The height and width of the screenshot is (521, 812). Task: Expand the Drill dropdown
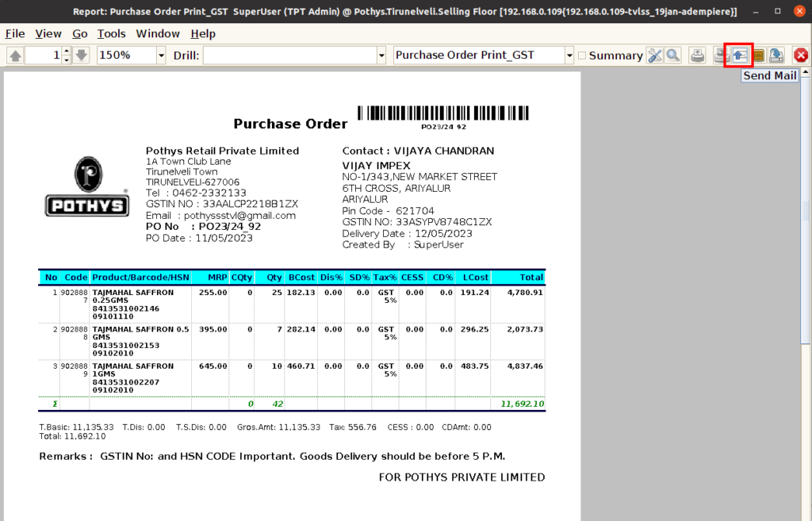[381, 56]
